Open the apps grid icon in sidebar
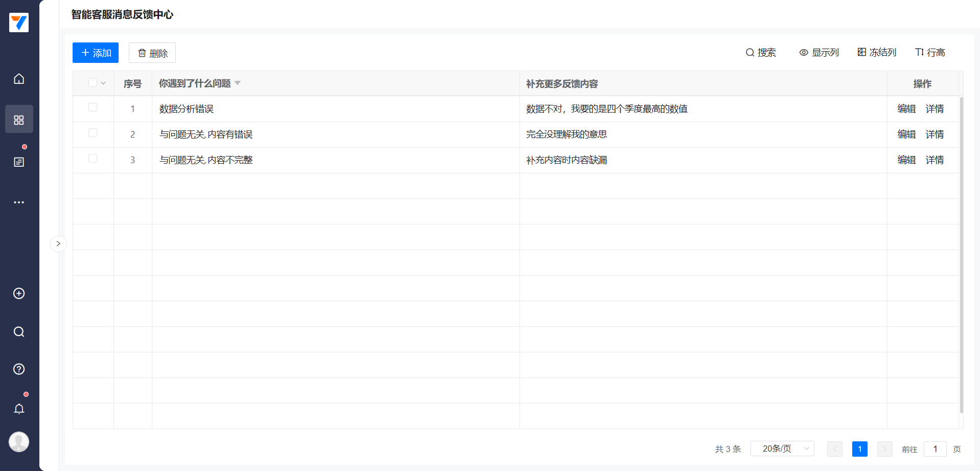The image size is (980, 471). coord(19,120)
